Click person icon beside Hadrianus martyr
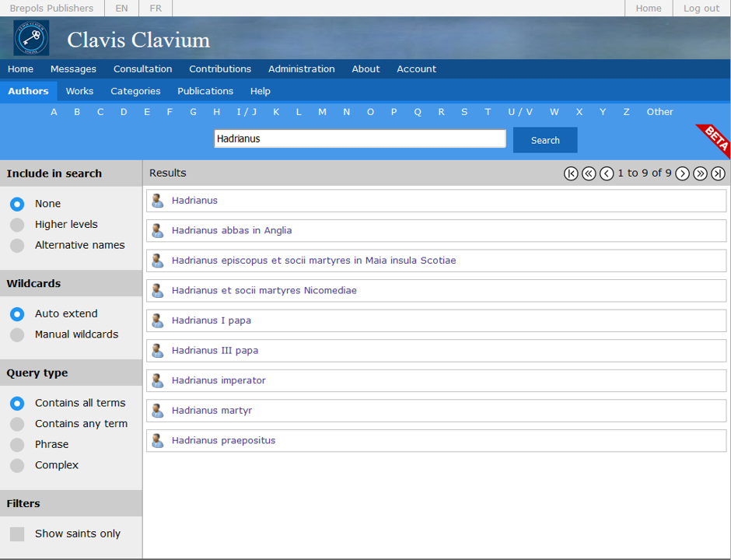This screenshot has height=560, width=731. tap(158, 411)
